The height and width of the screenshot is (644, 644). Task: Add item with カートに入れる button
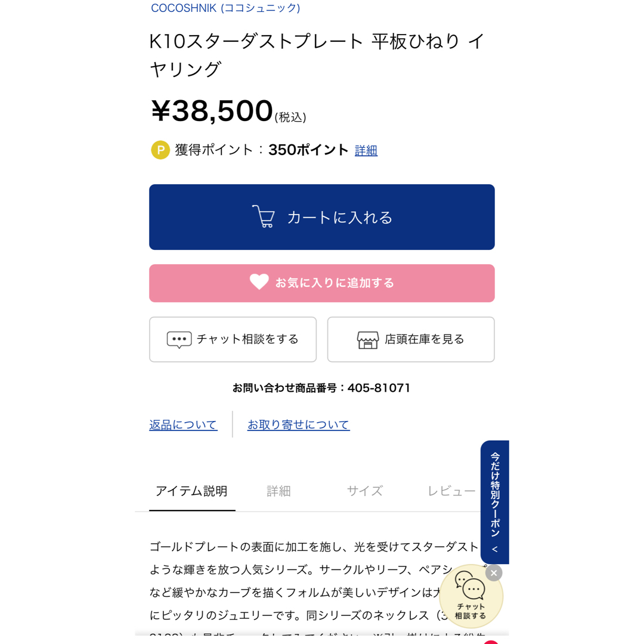pyautogui.click(x=321, y=217)
